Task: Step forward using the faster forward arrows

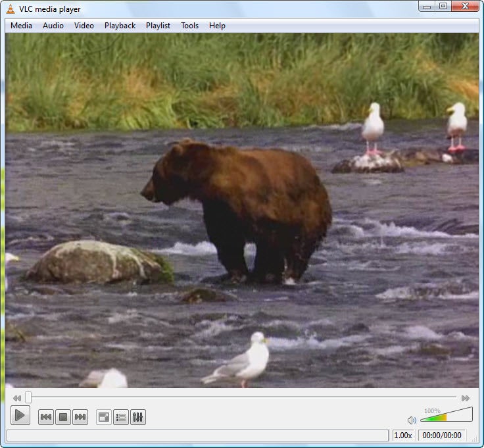Action: click(466, 398)
